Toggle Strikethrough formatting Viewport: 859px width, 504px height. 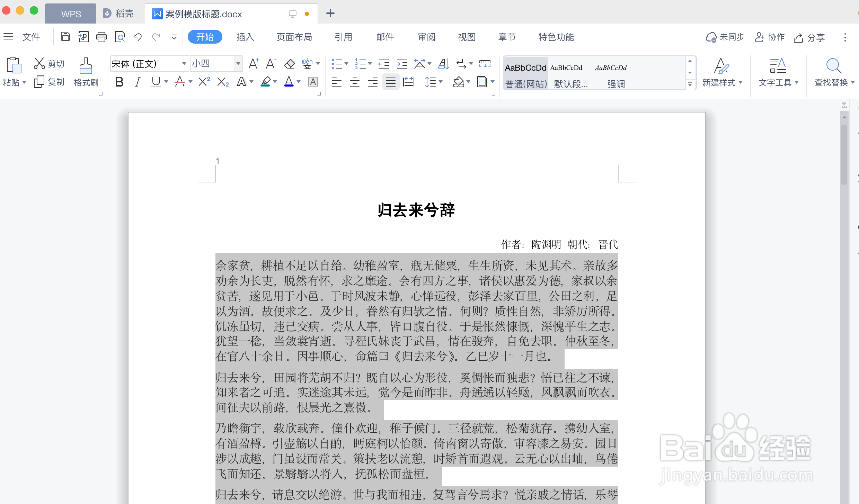[x=180, y=82]
